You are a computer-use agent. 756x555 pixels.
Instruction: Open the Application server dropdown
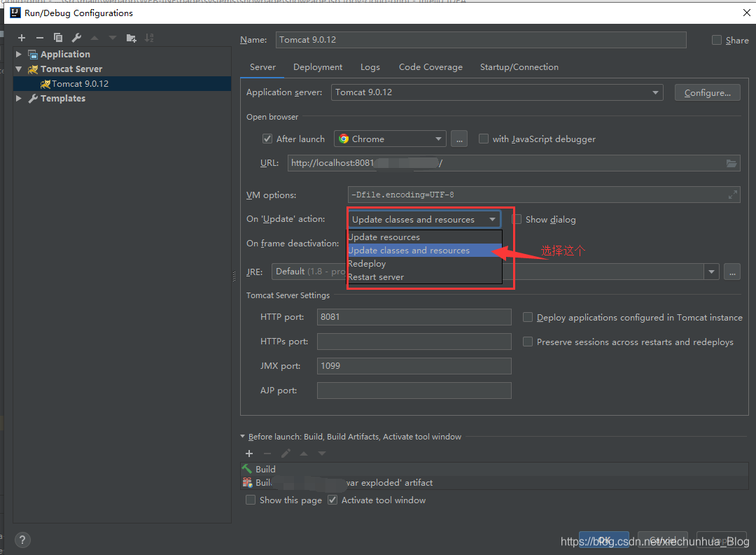point(497,92)
